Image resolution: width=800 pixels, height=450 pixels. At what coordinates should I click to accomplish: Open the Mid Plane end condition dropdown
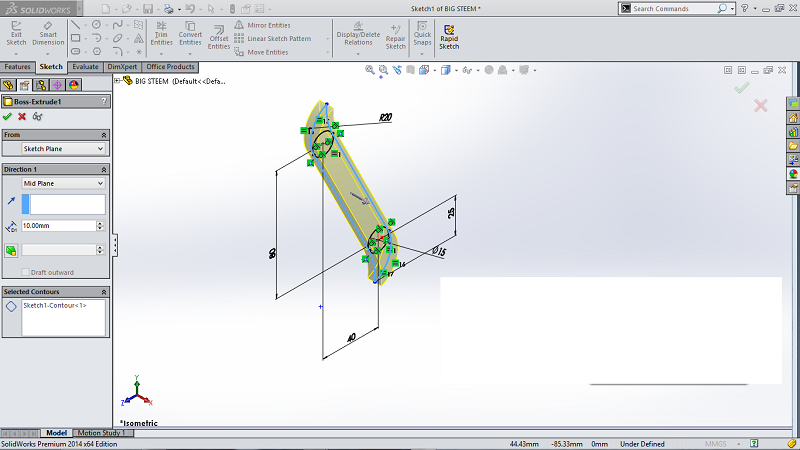click(63, 183)
